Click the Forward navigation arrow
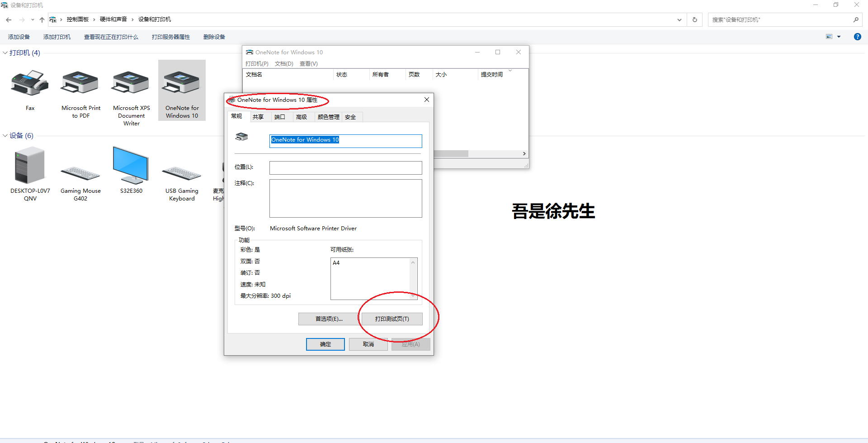Viewport: 868px width, 443px height. (x=22, y=20)
